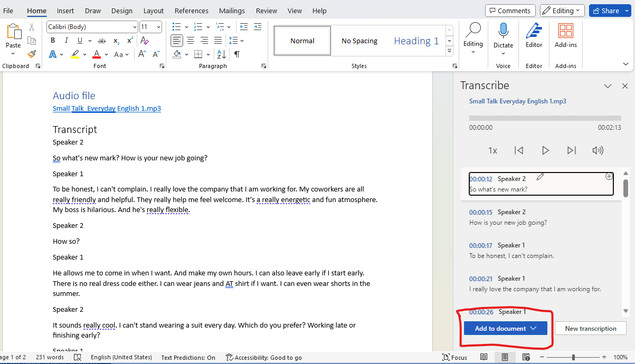Open the font size dropdown
The height and width of the screenshot is (364, 635).
[157, 26]
